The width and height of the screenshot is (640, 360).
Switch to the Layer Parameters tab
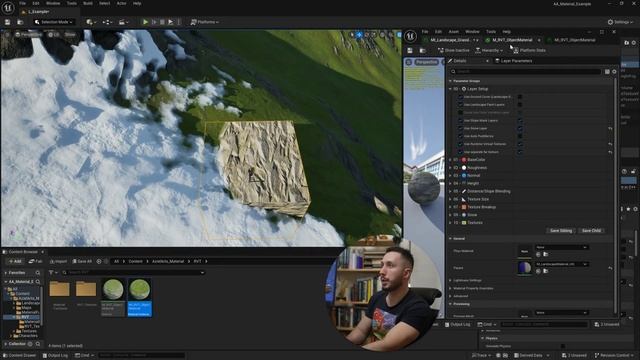click(x=513, y=61)
